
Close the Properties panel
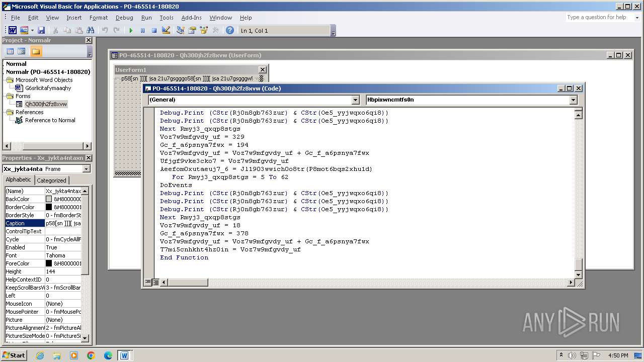tap(89, 158)
